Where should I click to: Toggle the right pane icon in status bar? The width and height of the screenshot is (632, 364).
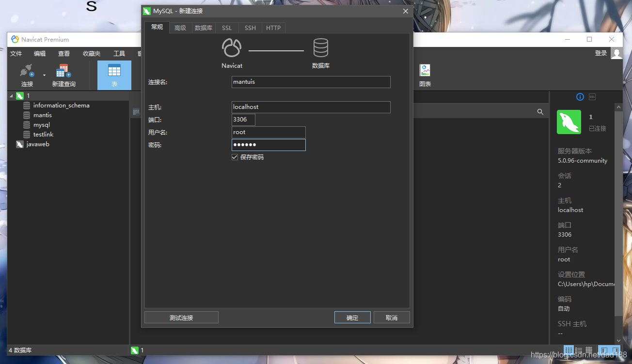[x=616, y=349]
